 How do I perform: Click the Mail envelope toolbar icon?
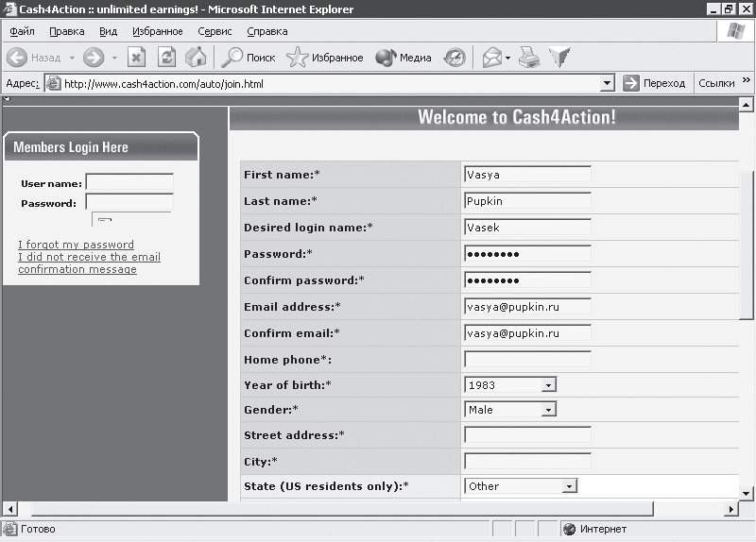tap(492, 58)
